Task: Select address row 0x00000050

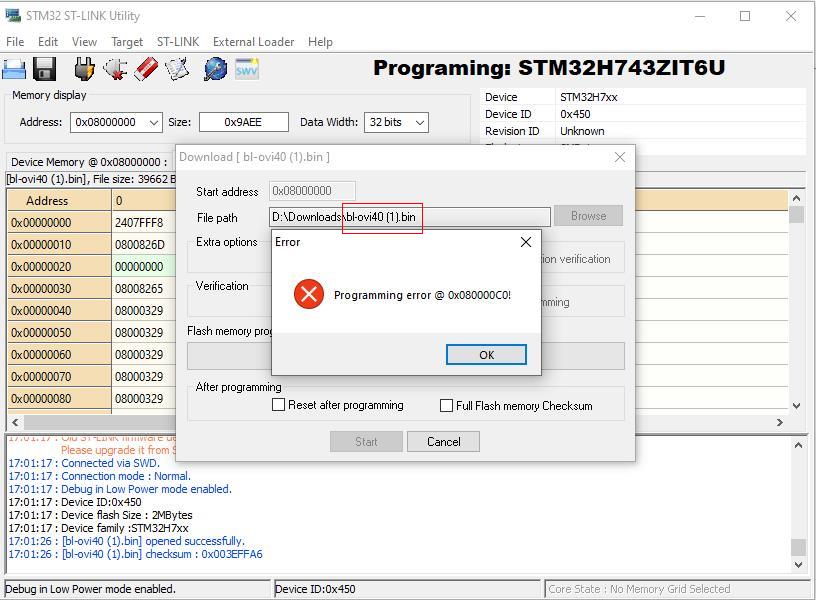Action: tap(59, 333)
